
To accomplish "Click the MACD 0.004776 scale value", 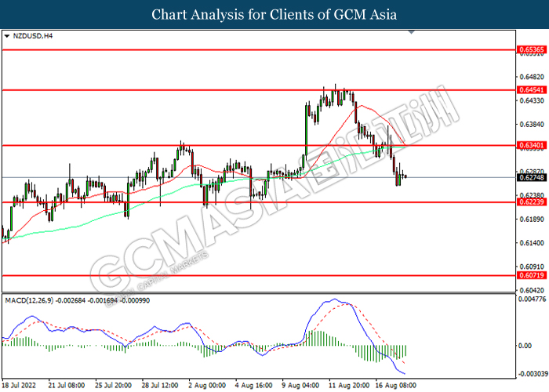I will [533, 299].
